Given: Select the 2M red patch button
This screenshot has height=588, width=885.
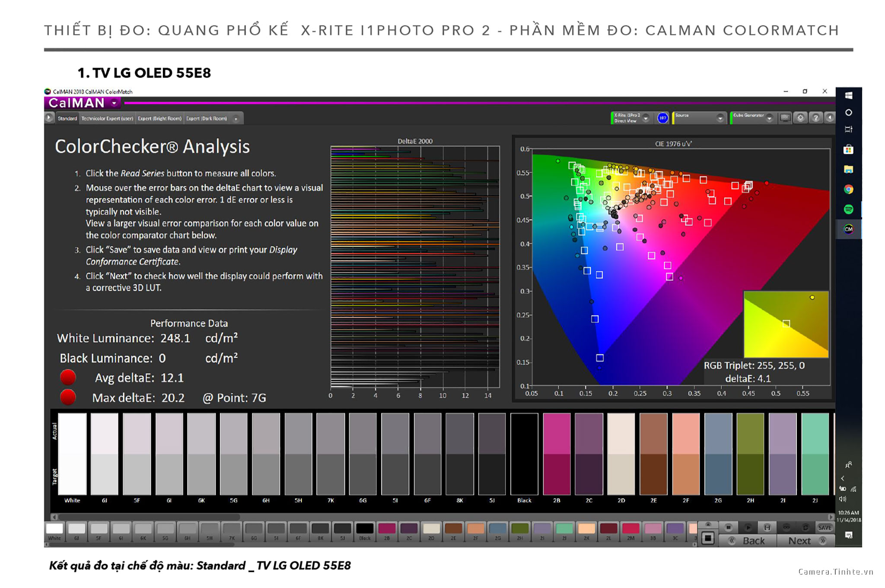Looking at the screenshot, I should (x=630, y=532).
